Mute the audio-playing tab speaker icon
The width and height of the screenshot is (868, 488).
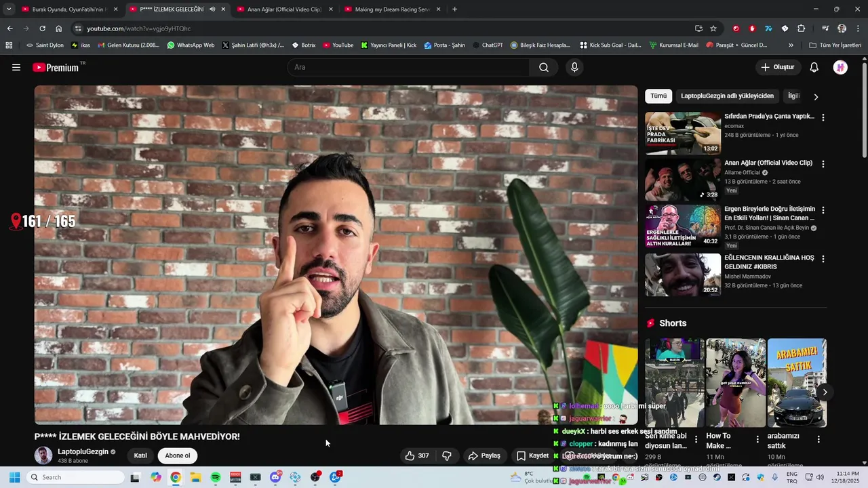(212, 9)
